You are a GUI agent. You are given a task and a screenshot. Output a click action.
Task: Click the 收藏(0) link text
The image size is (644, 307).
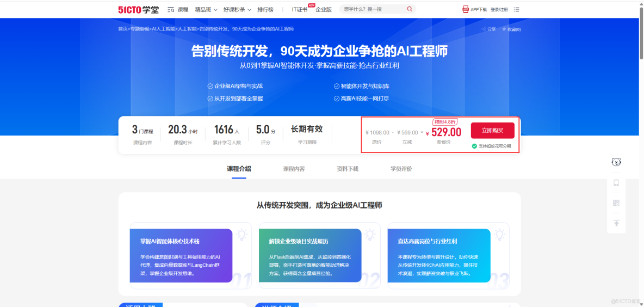(514, 29)
